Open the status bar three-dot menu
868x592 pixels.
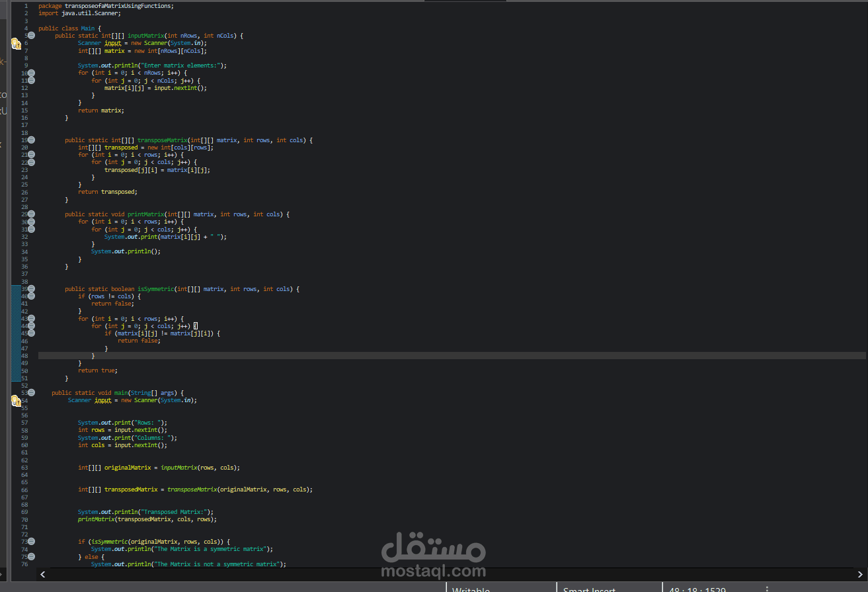click(766, 589)
